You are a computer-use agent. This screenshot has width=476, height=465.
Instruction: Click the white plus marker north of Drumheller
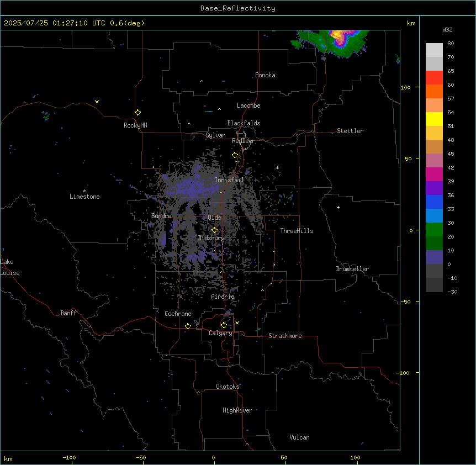(x=338, y=207)
